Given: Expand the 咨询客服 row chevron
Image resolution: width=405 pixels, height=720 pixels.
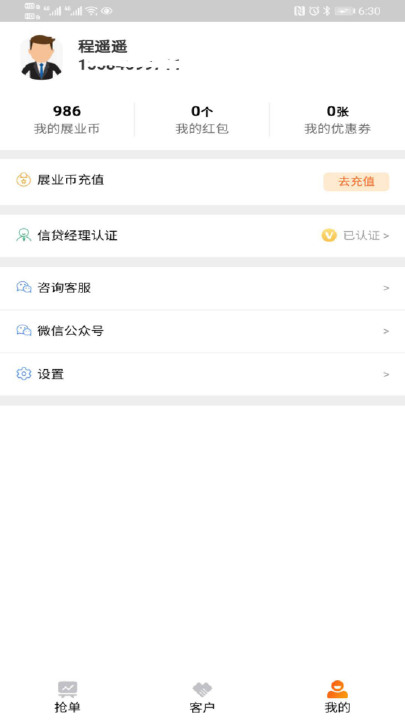Looking at the screenshot, I should click(x=386, y=288).
